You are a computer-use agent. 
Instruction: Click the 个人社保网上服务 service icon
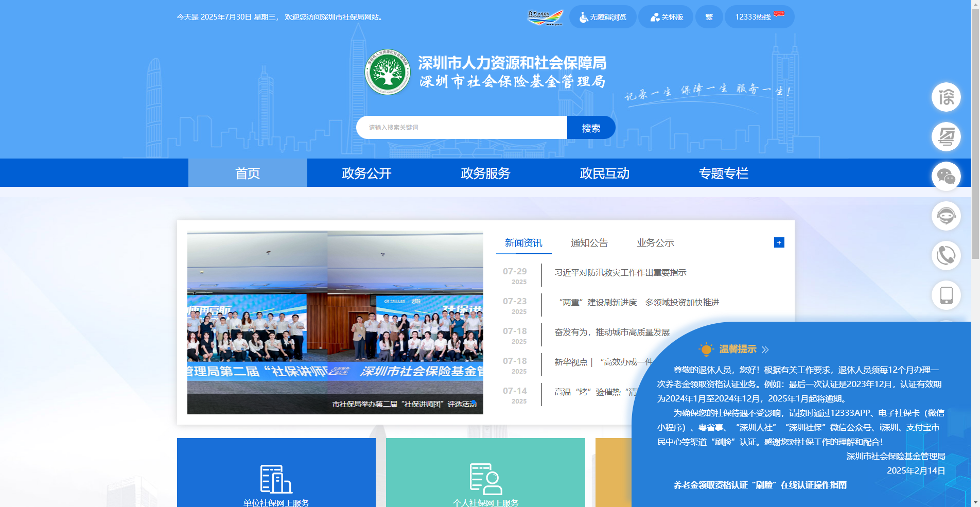[x=485, y=480]
